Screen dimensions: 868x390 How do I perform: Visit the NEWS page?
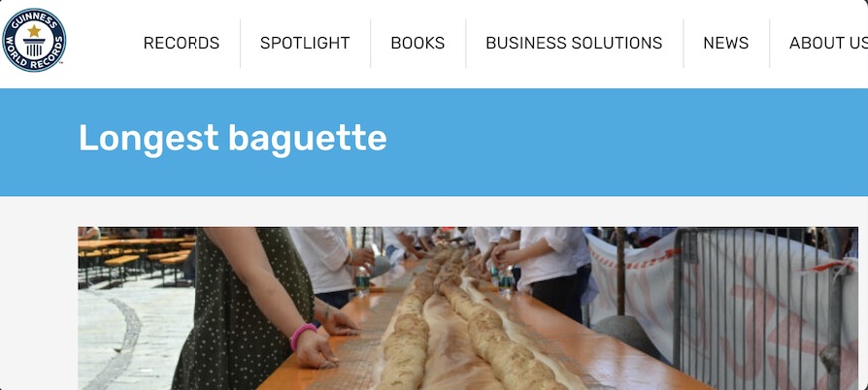click(x=725, y=43)
